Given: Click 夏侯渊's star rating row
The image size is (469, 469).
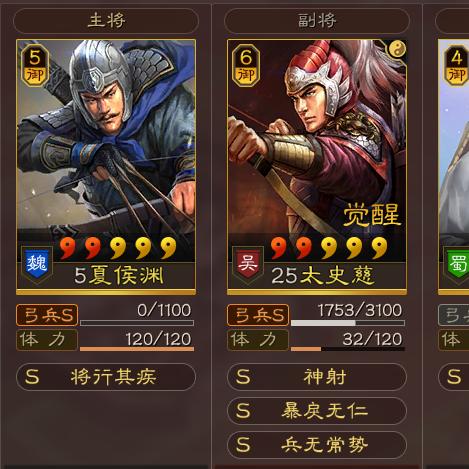Looking at the screenshot, I should click(x=118, y=248).
